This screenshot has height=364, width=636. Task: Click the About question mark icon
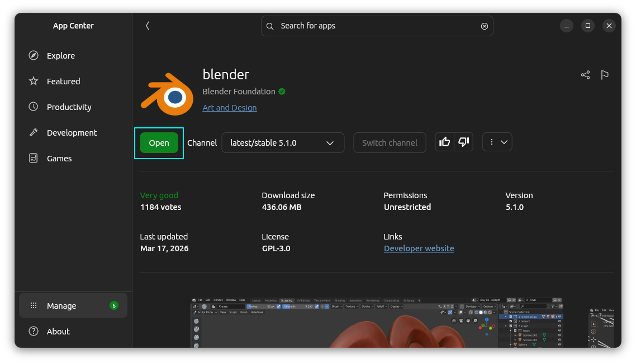[x=35, y=331]
